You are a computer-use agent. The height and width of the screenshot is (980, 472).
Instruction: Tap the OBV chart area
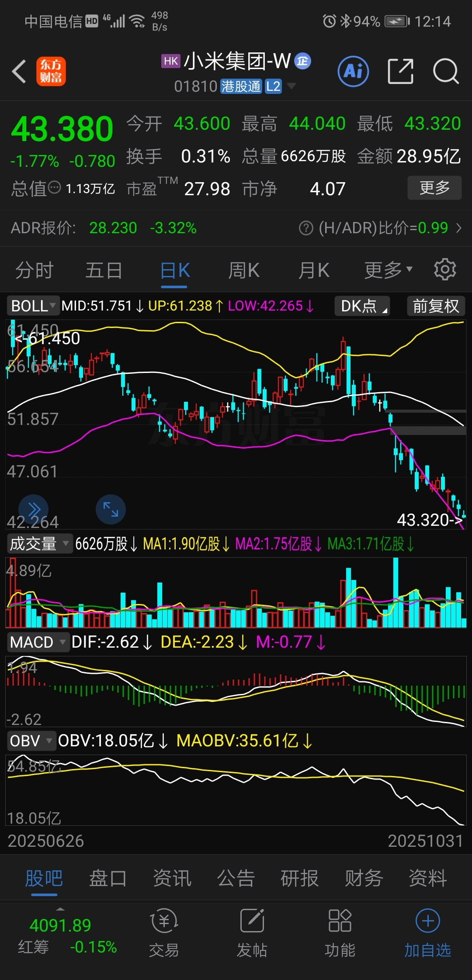(x=236, y=790)
